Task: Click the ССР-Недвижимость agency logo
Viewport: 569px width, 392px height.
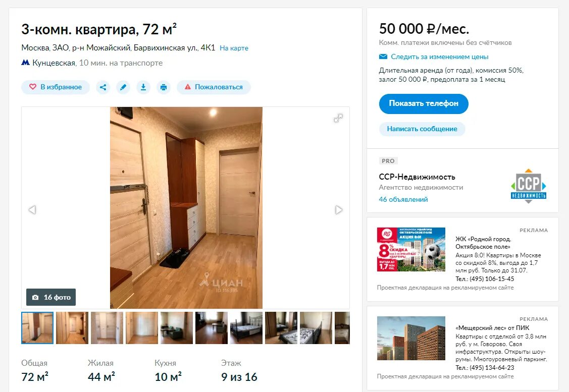Action: (528, 186)
